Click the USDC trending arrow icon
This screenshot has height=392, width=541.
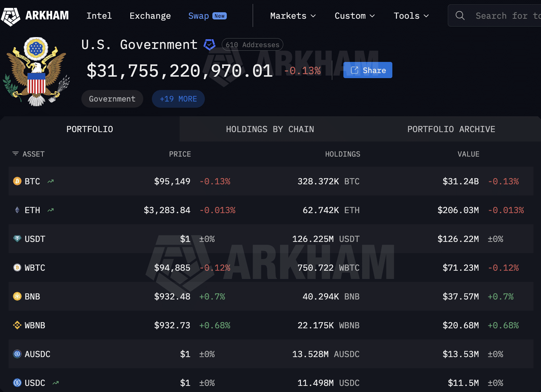click(x=55, y=383)
